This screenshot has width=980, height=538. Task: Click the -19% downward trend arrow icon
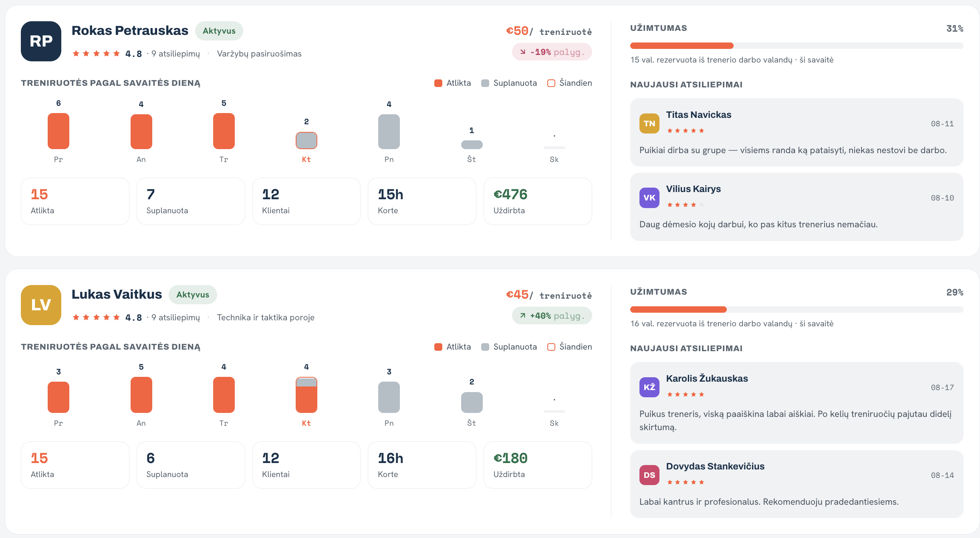pyautogui.click(x=522, y=52)
